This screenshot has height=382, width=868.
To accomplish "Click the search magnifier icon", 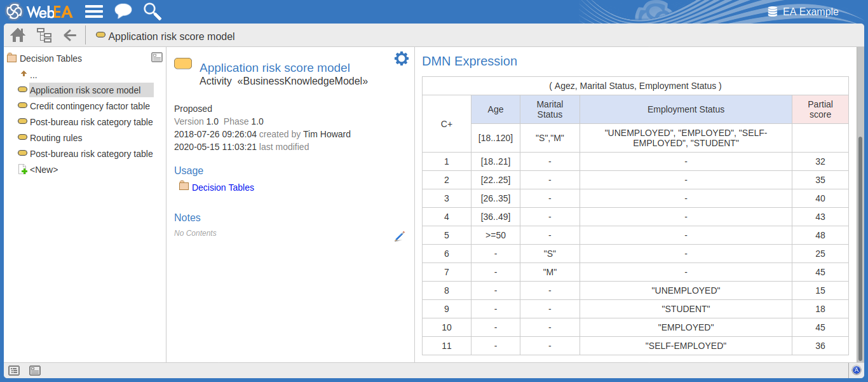I will point(153,11).
